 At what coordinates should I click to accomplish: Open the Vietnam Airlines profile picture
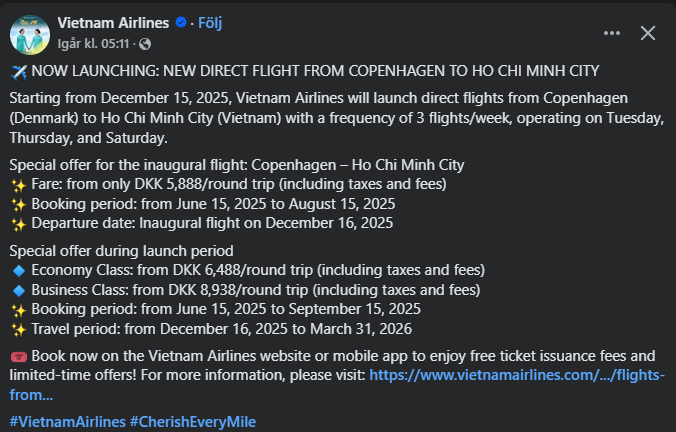[30, 33]
